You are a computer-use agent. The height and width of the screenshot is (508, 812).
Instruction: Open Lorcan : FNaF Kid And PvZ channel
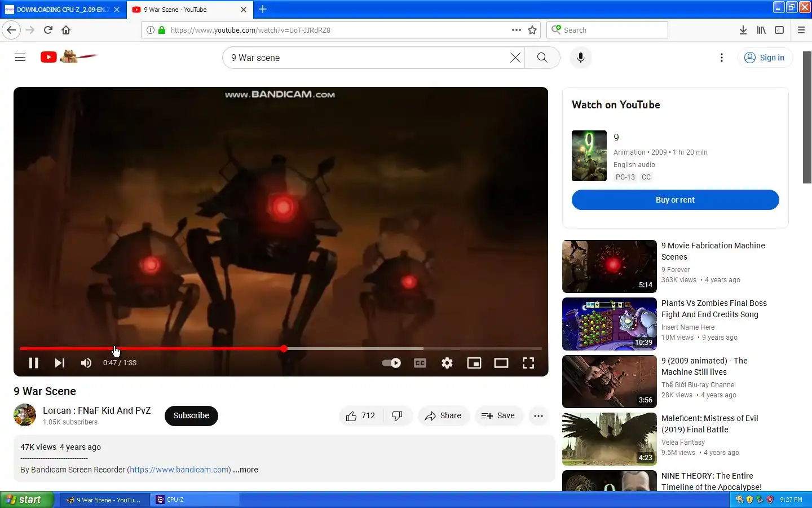pyautogui.click(x=97, y=410)
